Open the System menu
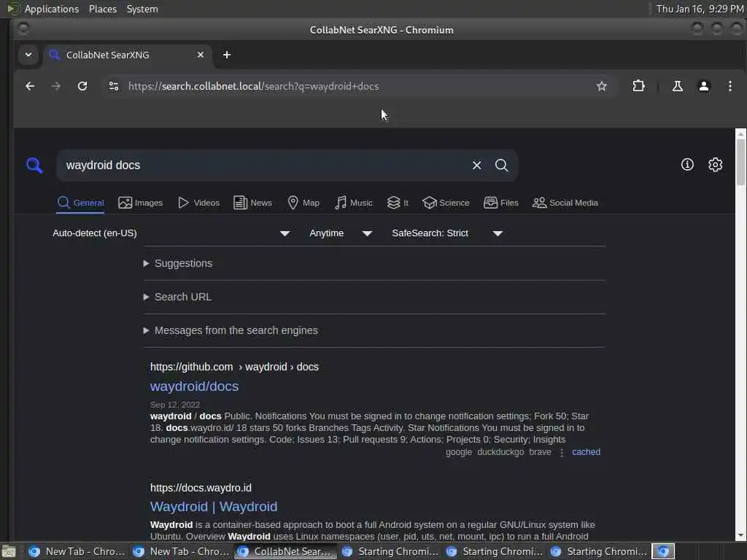Viewport: 747px width, 560px height. [x=142, y=9]
